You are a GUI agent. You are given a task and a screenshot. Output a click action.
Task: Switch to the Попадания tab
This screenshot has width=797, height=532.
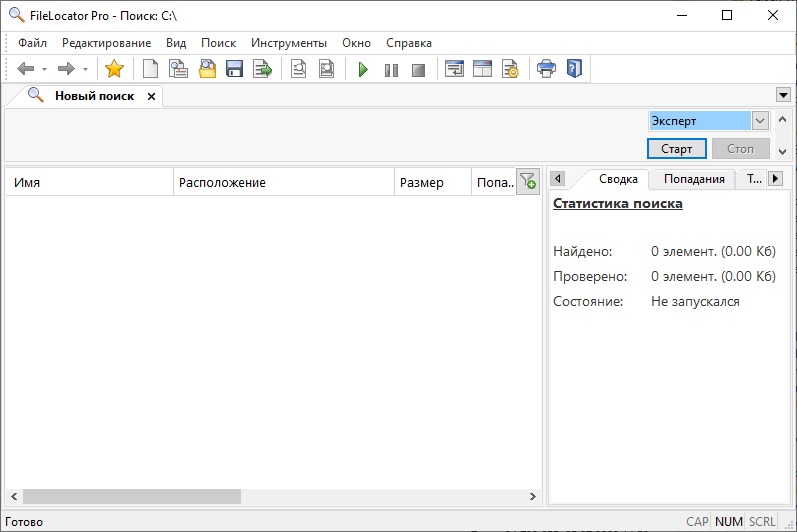[x=694, y=179]
